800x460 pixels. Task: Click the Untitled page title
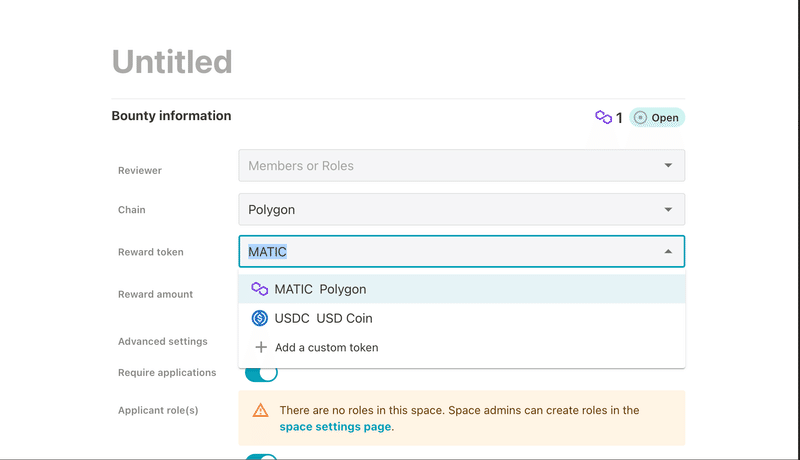coord(172,62)
